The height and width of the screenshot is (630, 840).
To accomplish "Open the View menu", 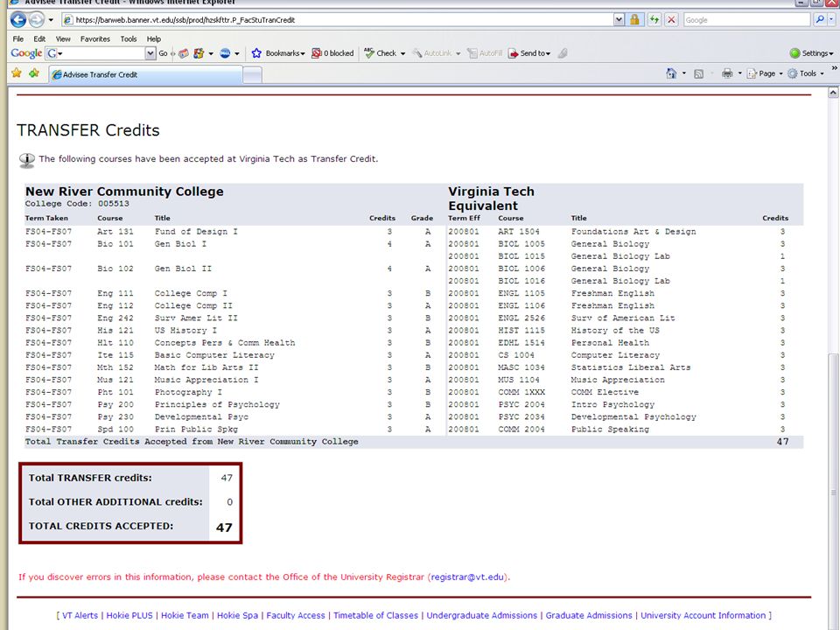I will (x=63, y=39).
